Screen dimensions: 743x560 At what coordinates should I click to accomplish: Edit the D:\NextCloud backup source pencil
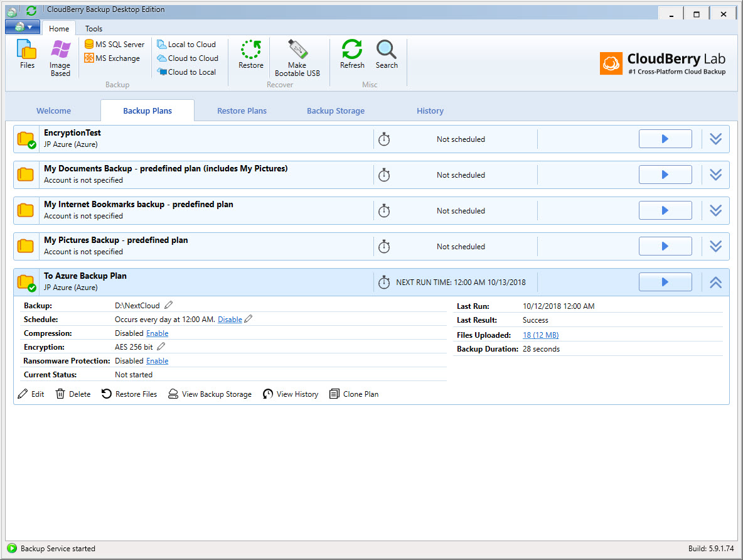(x=168, y=305)
